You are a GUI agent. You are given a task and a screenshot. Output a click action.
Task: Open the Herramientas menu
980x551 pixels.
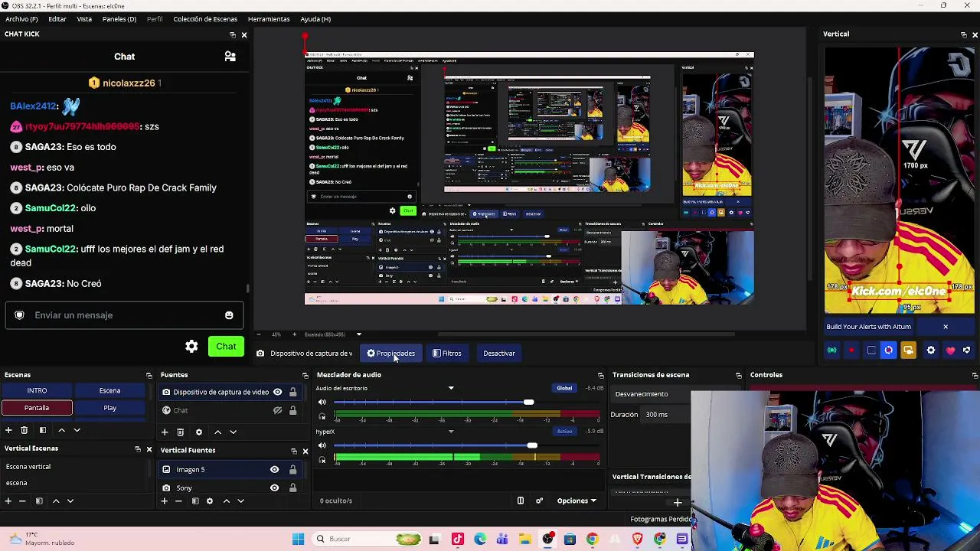coord(269,19)
